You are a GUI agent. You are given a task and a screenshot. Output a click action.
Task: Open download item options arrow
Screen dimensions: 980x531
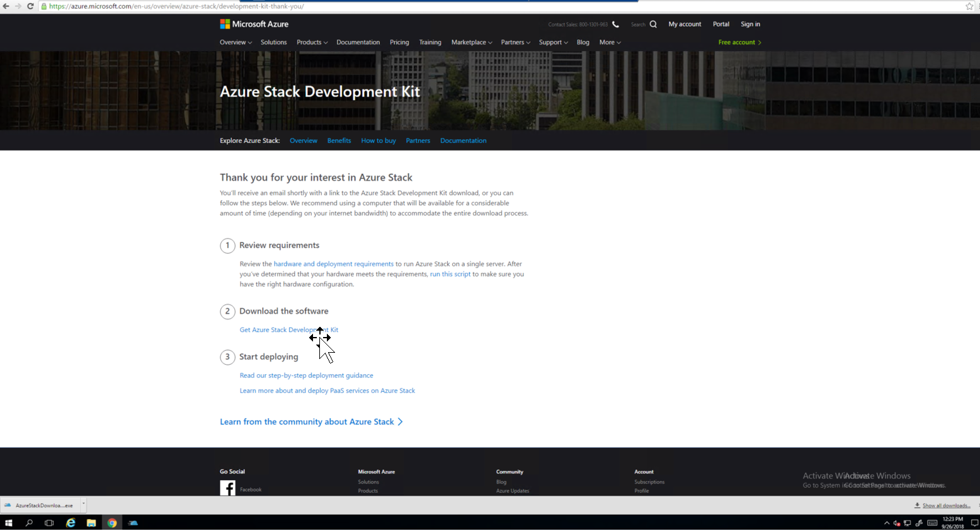(83, 504)
